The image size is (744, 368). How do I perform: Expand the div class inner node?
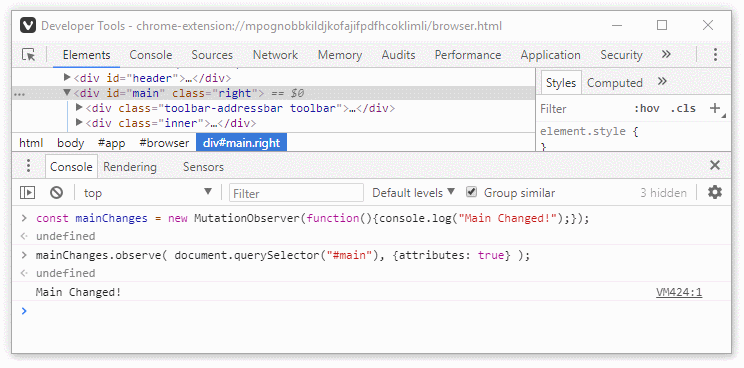(79, 123)
